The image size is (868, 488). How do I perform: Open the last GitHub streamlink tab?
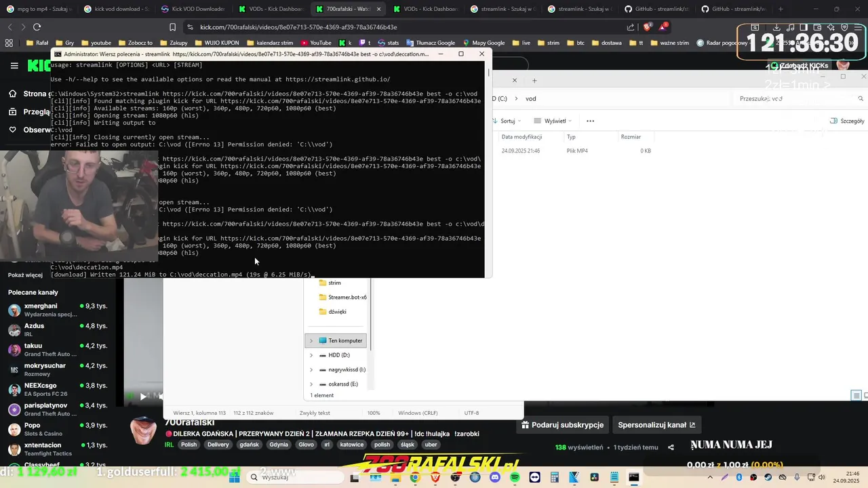(x=733, y=9)
